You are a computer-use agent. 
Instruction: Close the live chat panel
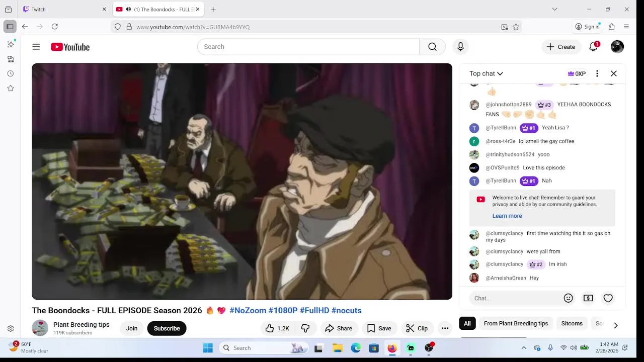614,73
